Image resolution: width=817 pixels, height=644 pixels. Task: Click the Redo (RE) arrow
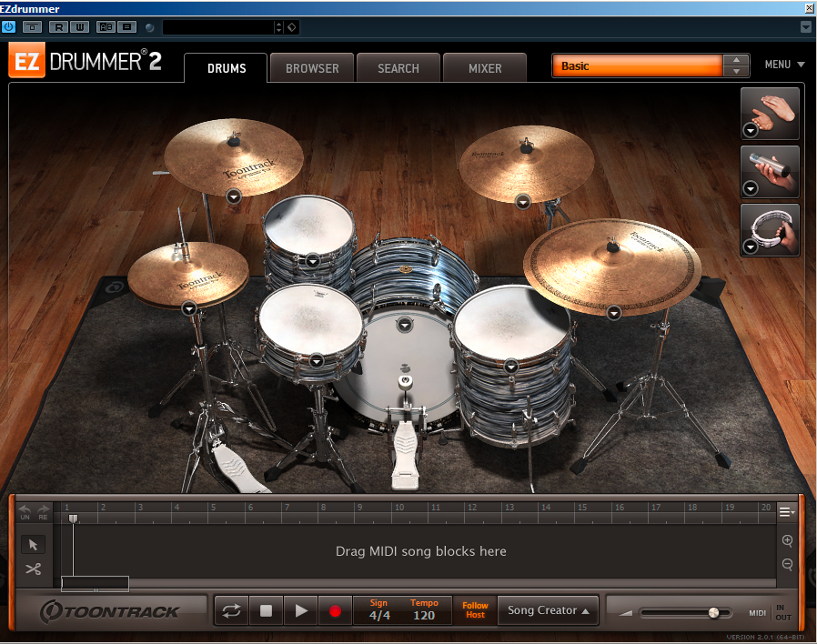43,511
